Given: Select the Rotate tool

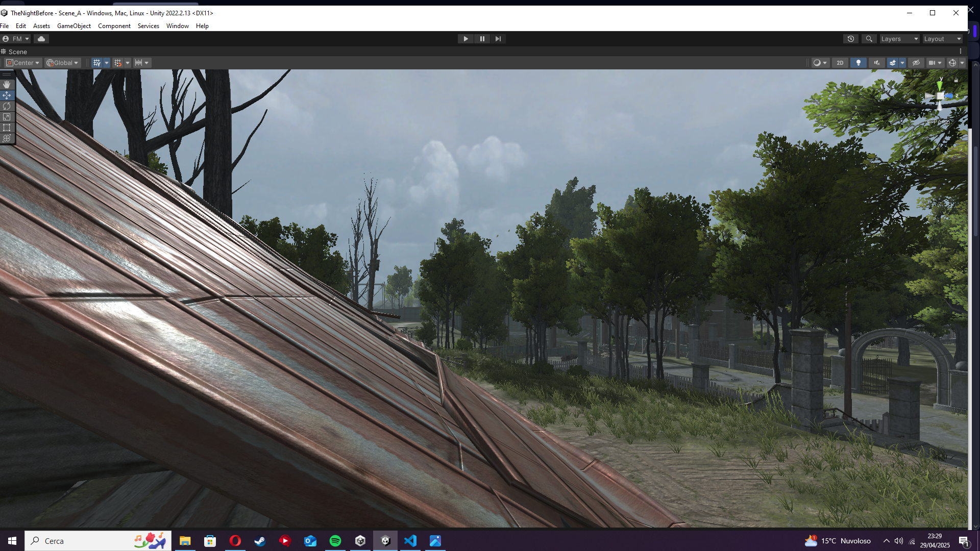Looking at the screenshot, I should 7,106.
